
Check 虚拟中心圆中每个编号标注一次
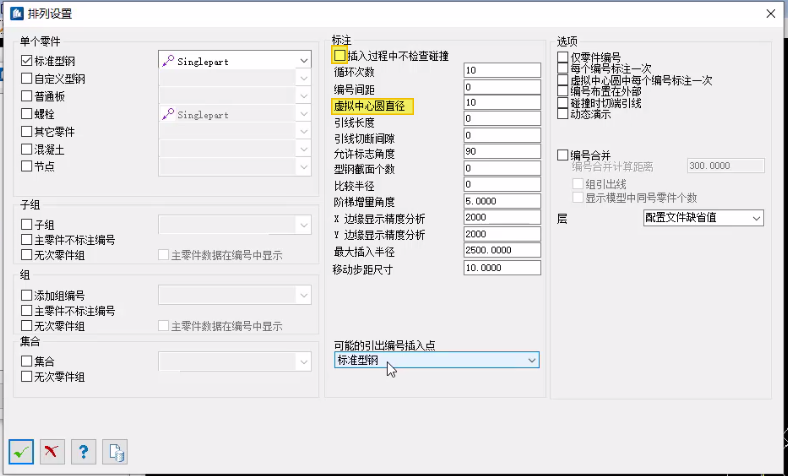563,80
